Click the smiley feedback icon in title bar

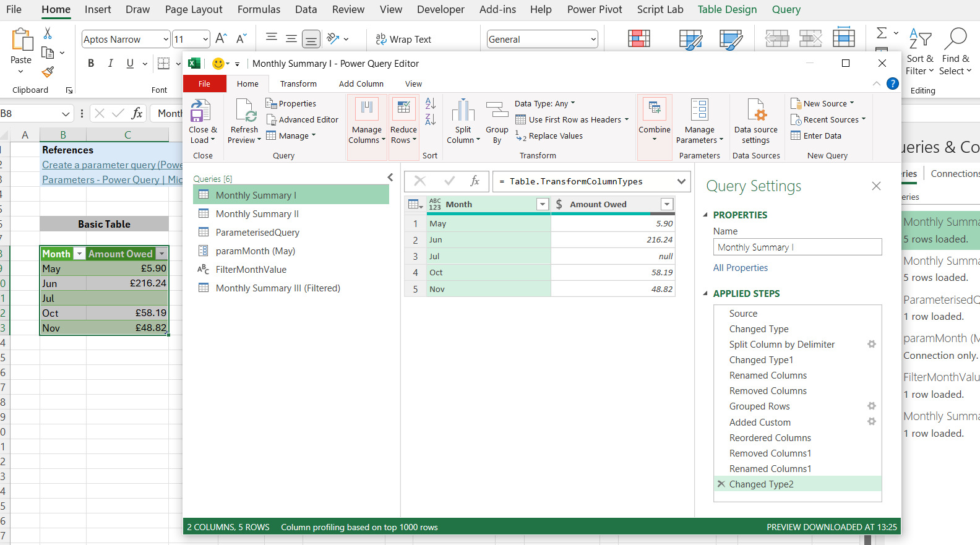218,63
